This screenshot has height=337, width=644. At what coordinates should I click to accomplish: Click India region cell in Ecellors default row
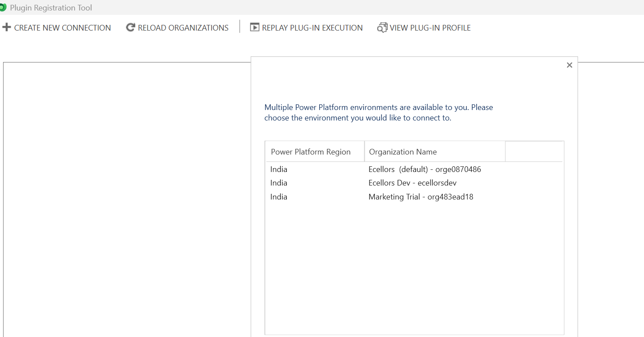click(279, 169)
